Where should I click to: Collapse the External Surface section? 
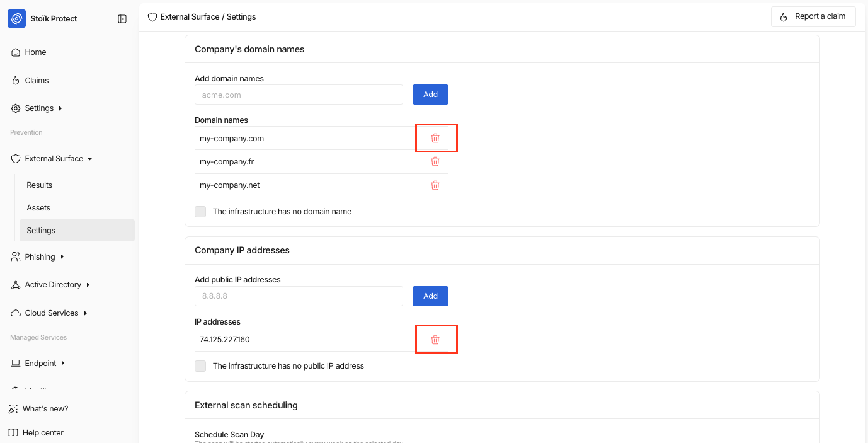pos(90,159)
